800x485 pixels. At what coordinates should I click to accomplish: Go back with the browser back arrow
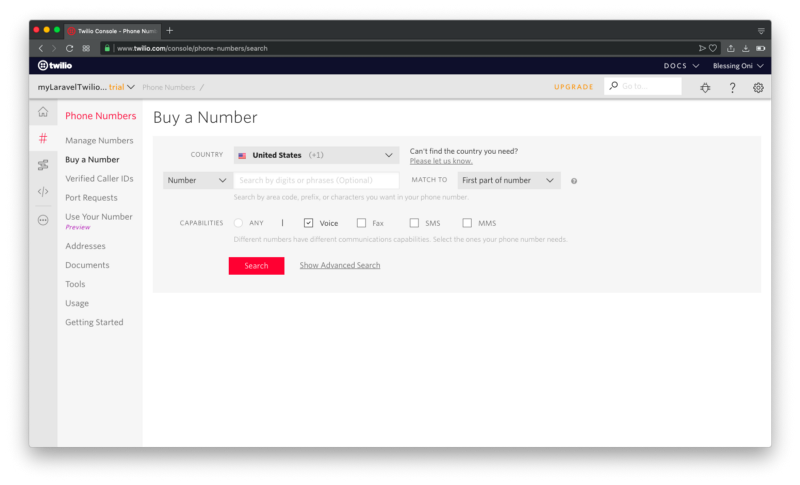pyautogui.click(x=41, y=48)
